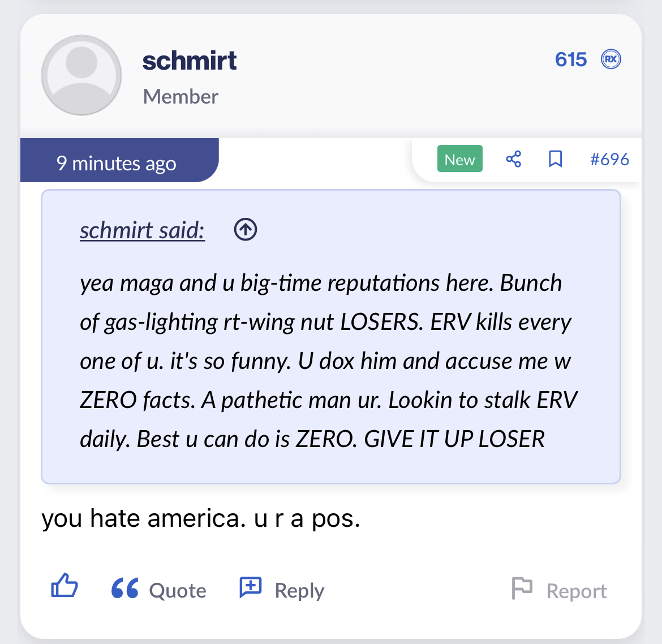Click the share icon in post header
662x644 pixels.
coord(513,159)
